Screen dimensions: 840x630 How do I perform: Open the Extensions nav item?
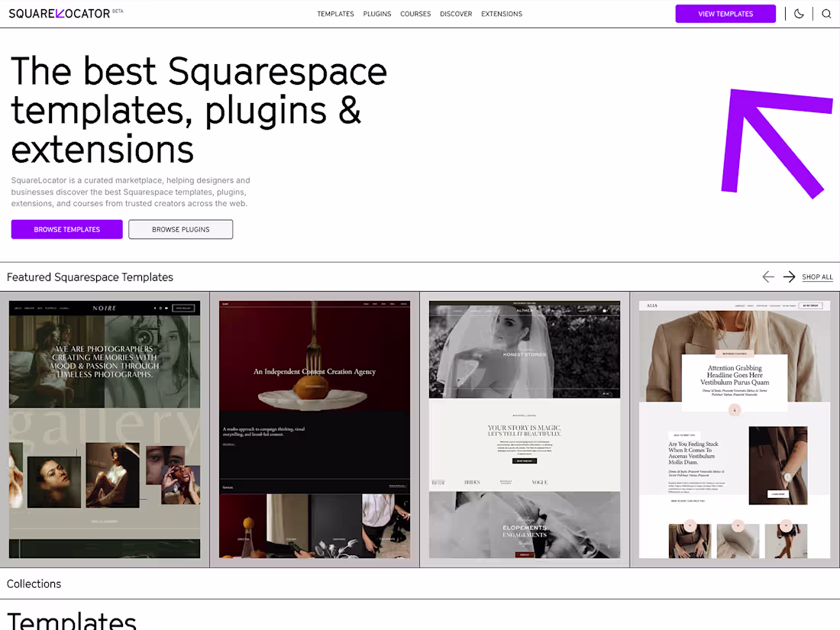pos(502,14)
